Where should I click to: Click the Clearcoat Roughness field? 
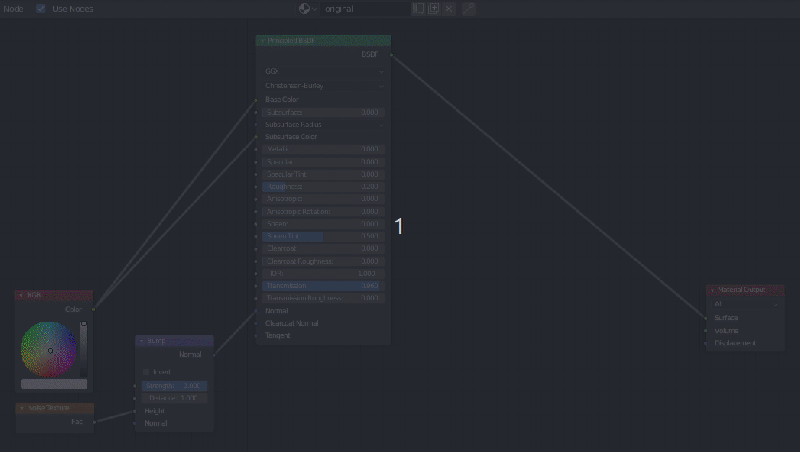(x=323, y=261)
